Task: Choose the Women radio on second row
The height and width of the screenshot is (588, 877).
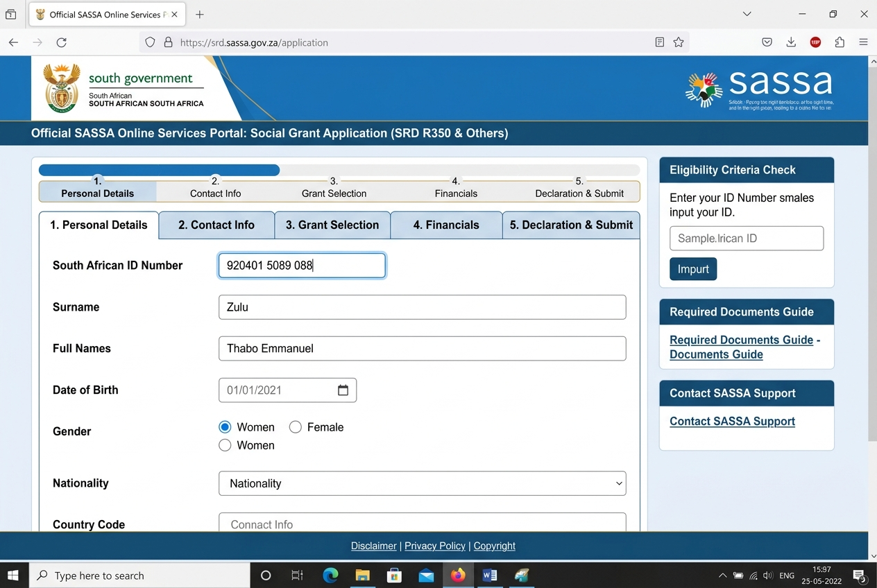Action: click(225, 445)
